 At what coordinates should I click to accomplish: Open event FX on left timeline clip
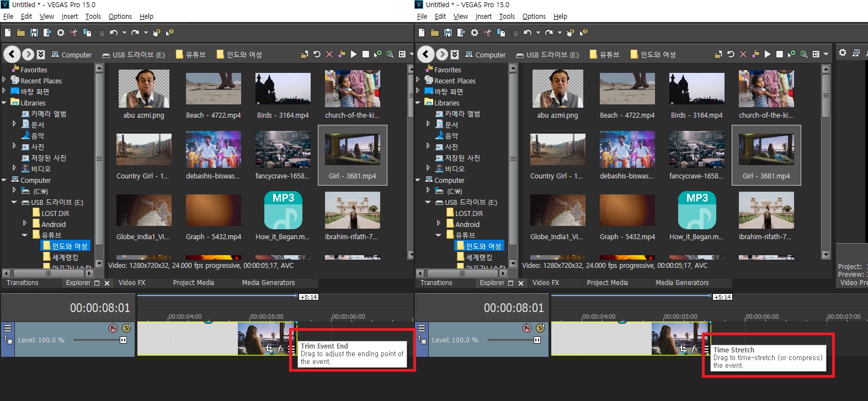[x=280, y=349]
